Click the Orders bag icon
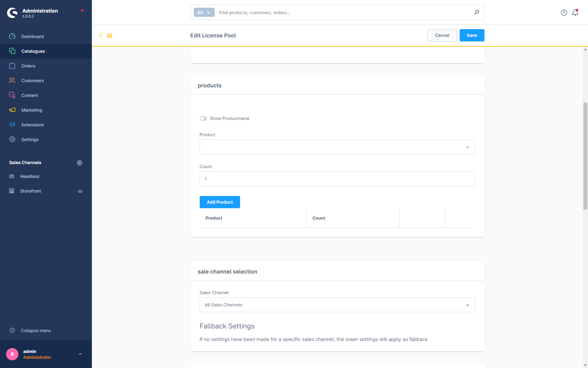The width and height of the screenshot is (588, 368). [x=12, y=66]
